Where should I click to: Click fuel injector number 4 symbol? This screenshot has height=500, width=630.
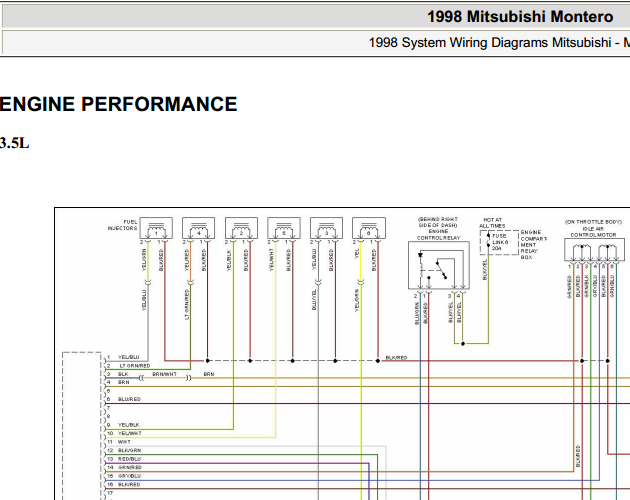(198, 228)
